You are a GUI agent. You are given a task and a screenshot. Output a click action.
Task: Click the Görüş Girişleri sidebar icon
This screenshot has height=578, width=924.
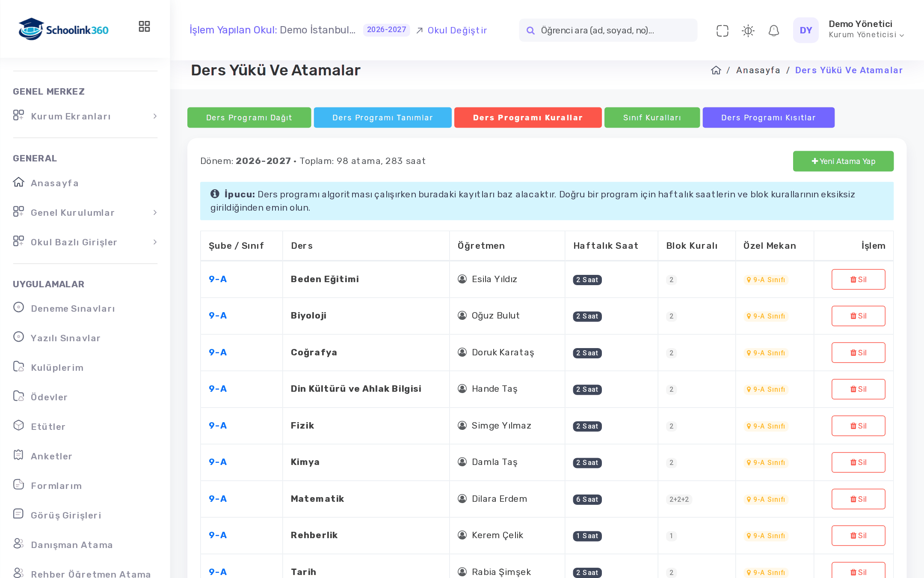pyautogui.click(x=18, y=514)
